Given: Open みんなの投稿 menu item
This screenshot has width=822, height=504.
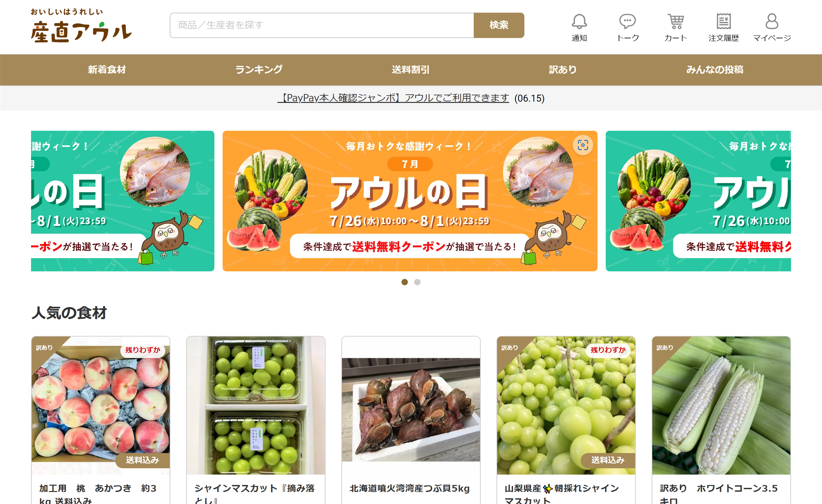Looking at the screenshot, I should (x=715, y=70).
